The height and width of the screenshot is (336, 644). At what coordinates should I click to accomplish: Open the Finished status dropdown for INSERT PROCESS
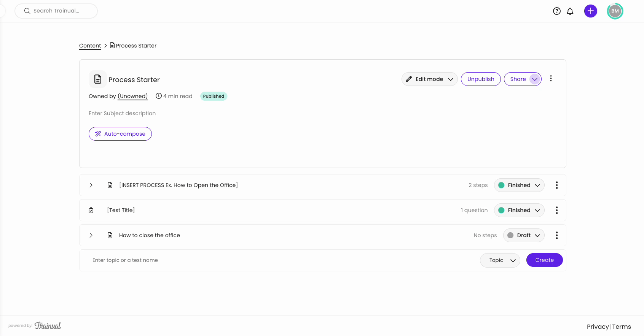(519, 185)
